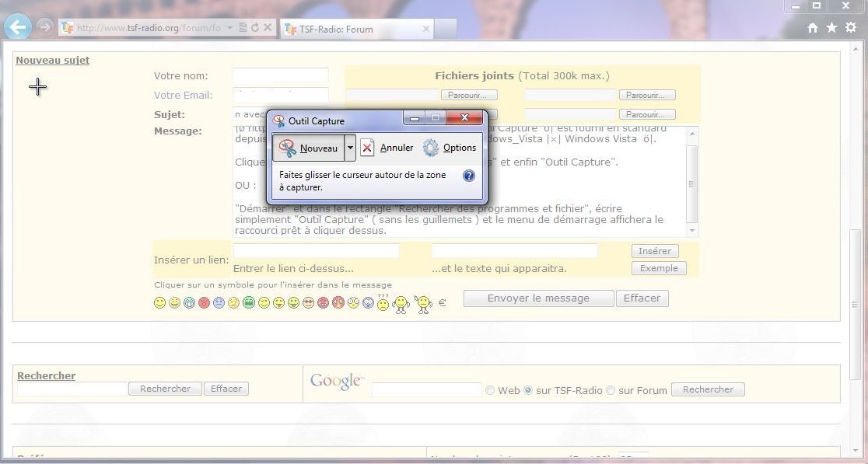Insert the leftmost yellow smiling emoticon
Viewport: 868px width, 464px height.
tap(159, 302)
